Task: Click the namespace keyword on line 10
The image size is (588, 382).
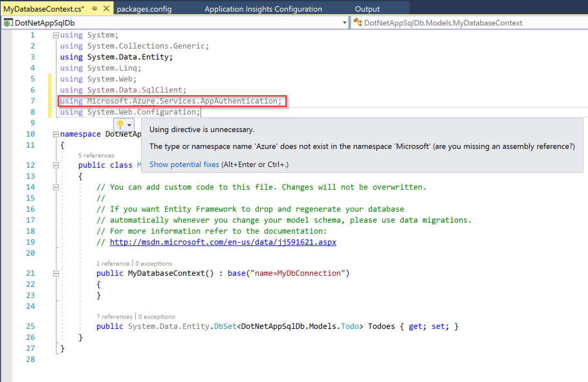Action: pyautogui.click(x=80, y=134)
